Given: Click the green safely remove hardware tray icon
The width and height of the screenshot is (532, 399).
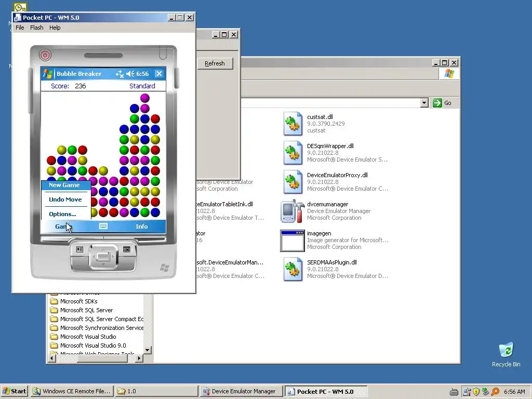Looking at the screenshot, I should tap(486, 392).
